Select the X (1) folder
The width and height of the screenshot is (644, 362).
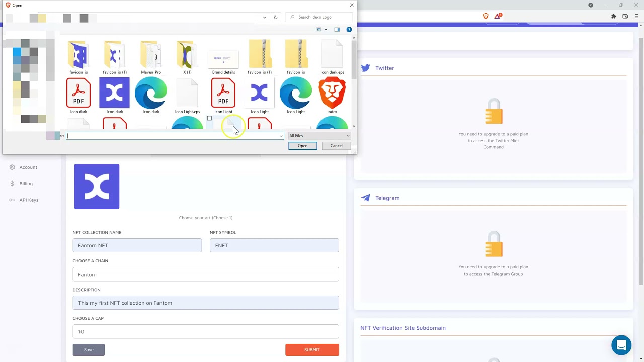tap(187, 57)
